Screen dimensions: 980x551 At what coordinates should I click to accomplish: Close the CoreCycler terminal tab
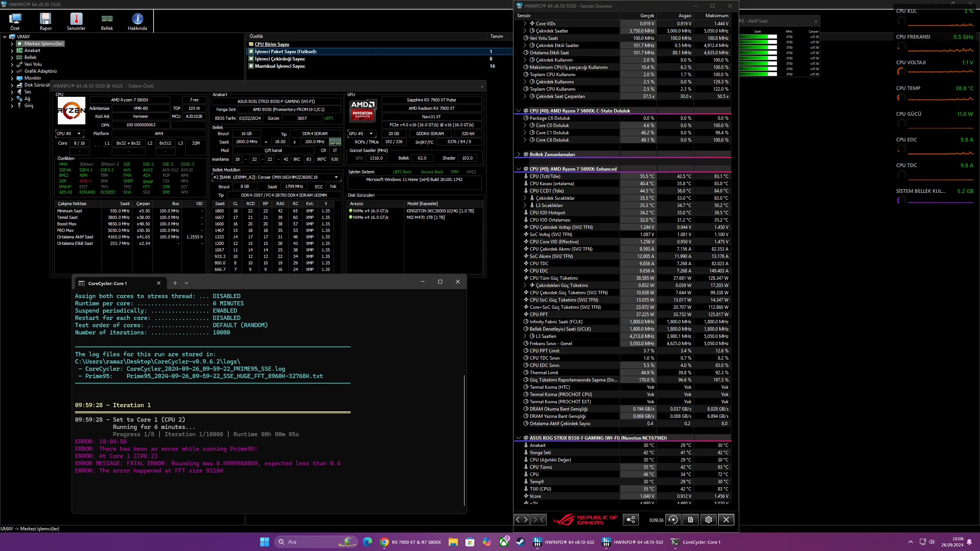point(158,283)
